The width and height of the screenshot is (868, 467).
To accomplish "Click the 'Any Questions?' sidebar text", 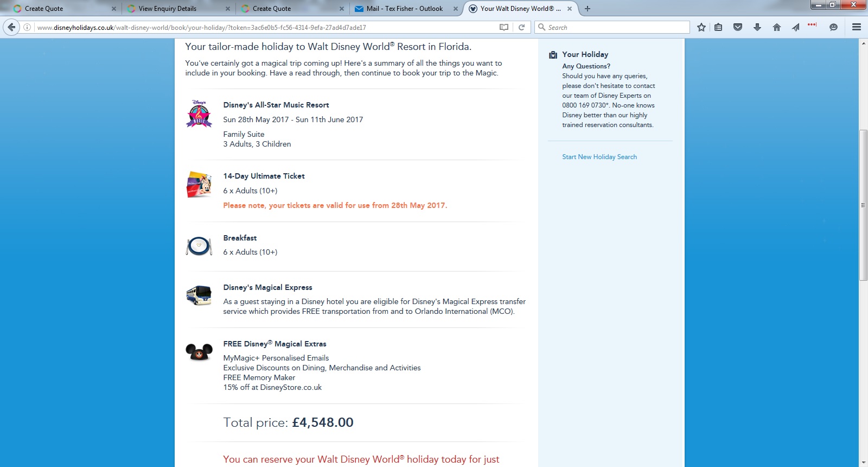I will (586, 66).
